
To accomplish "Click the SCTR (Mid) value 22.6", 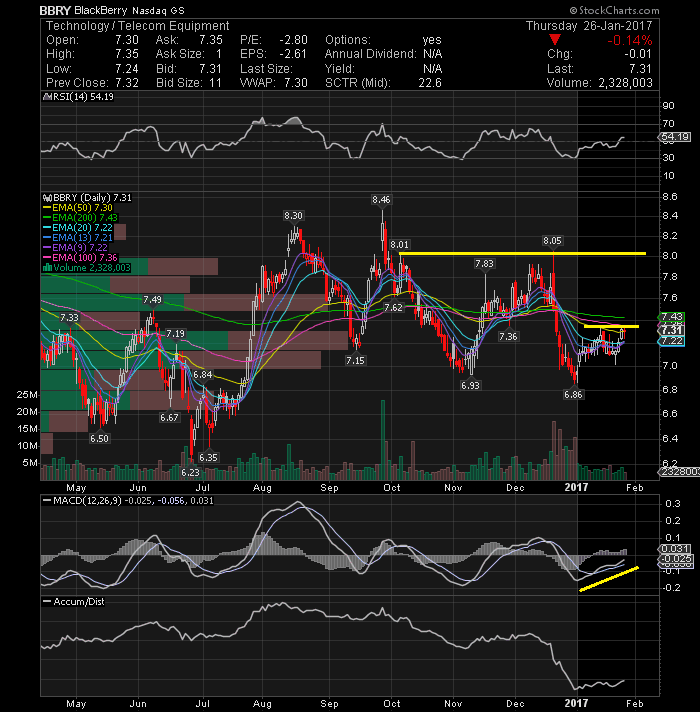I will pos(430,83).
